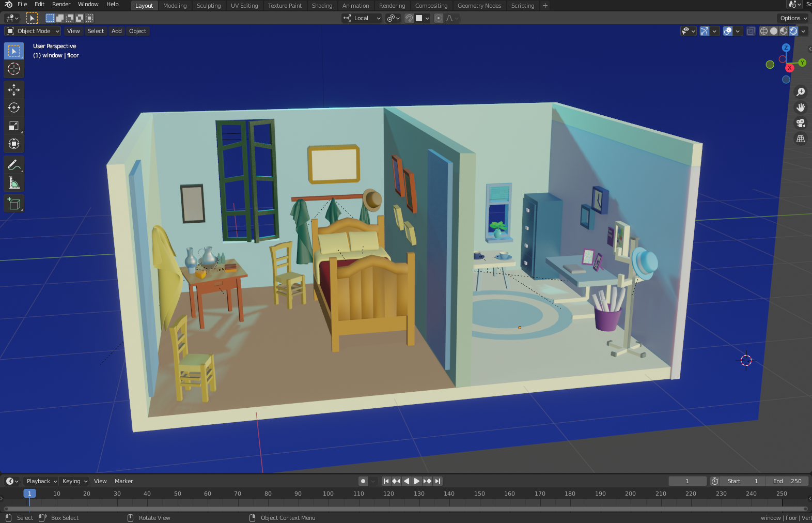Select the Add Cube tool
The height and width of the screenshot is (523, 812).
pyautogui.click(x=14, y=204)
